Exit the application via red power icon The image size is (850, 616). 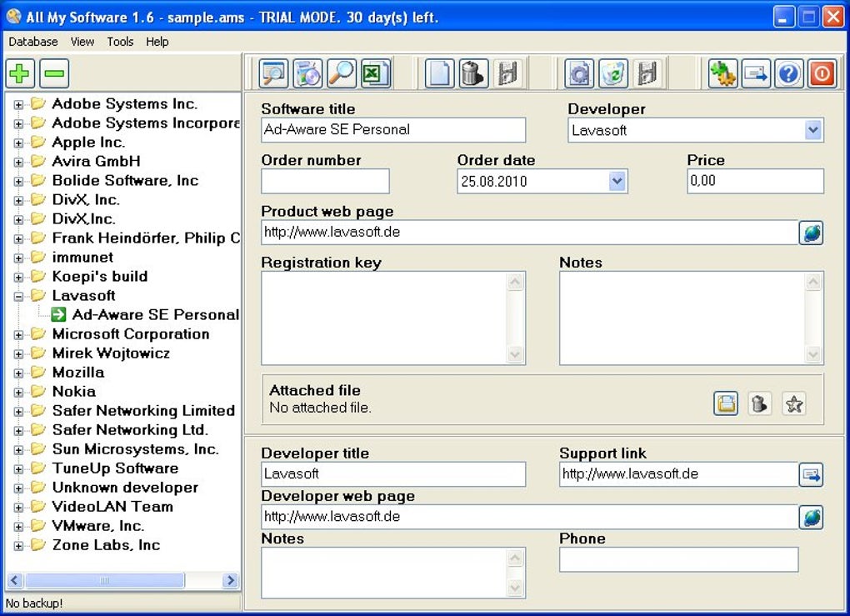822,73
